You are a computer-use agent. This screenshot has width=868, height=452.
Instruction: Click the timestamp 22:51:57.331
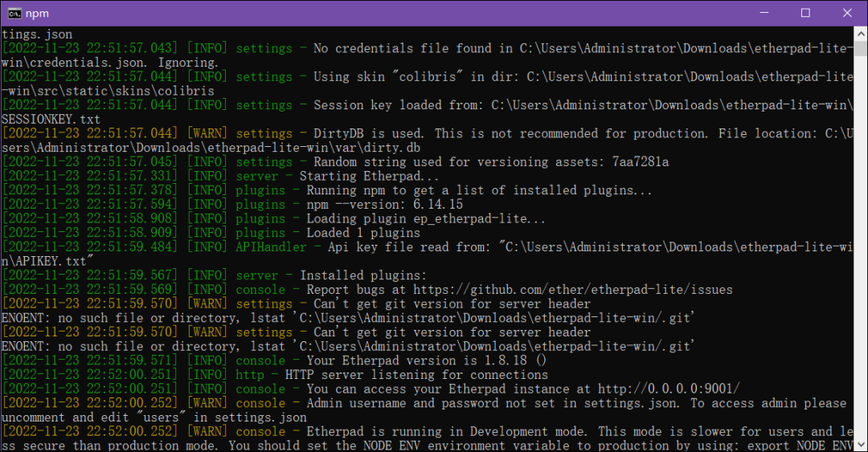[x=90, y=176]
